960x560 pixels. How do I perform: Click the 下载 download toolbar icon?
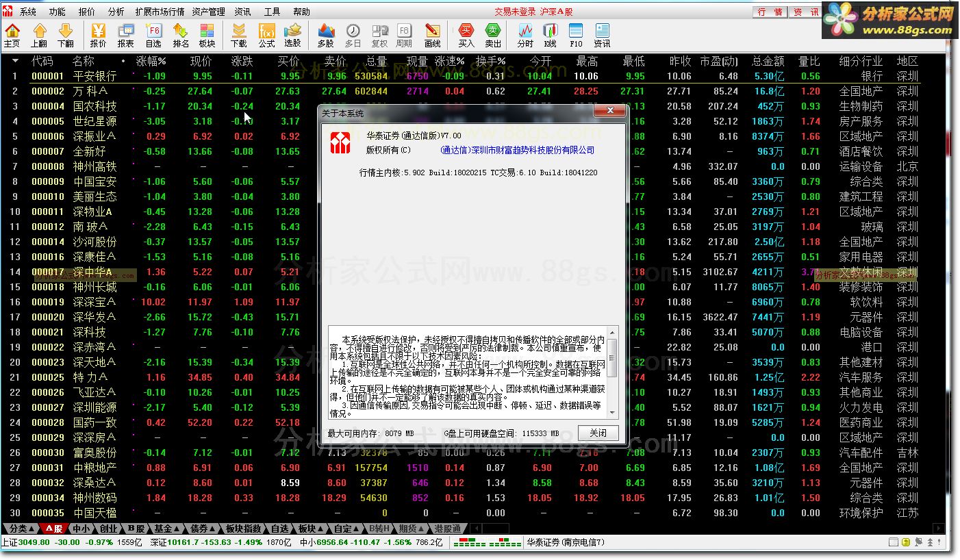click(x=239, y=36)
